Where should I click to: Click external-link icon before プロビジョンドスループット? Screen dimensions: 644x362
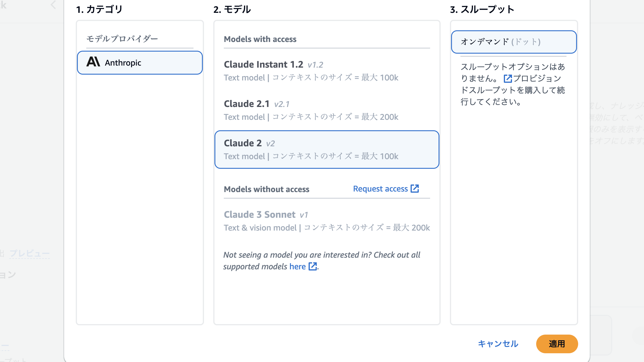[508, 78]
